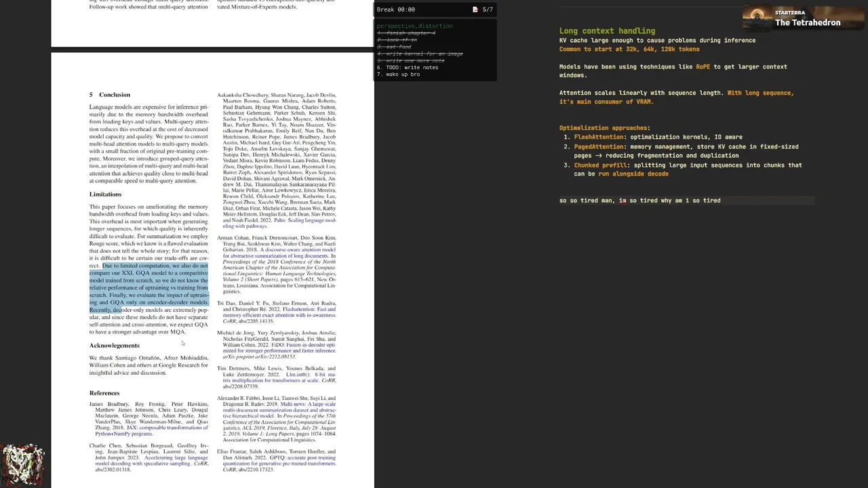Click the Break 00:00 timer label
Screen dimensions: 868x488
396,9
